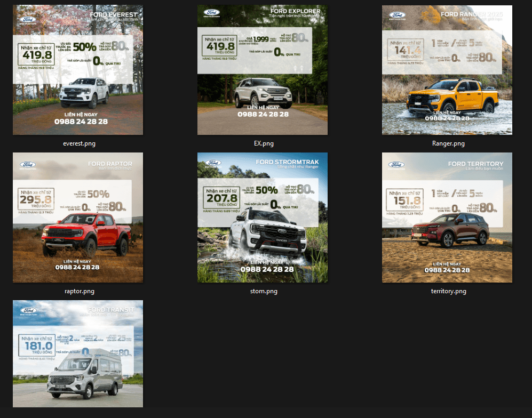Click the file name territory.png

[x=449, y=291]
